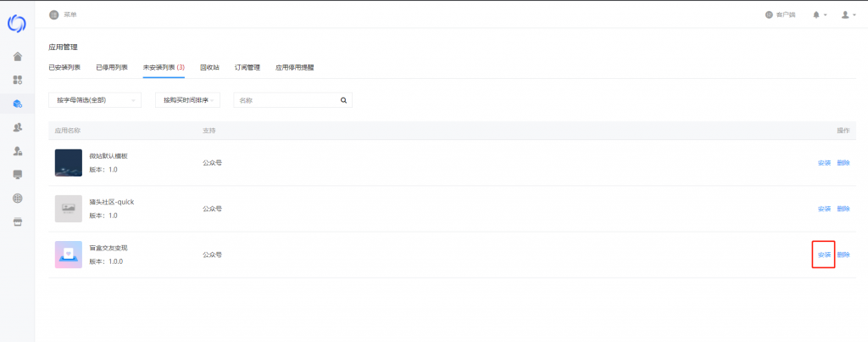The image size is (868, 342).
Task: Click 版本:1.0.0 under 盲盒交友变现
Action: [106, 261]
